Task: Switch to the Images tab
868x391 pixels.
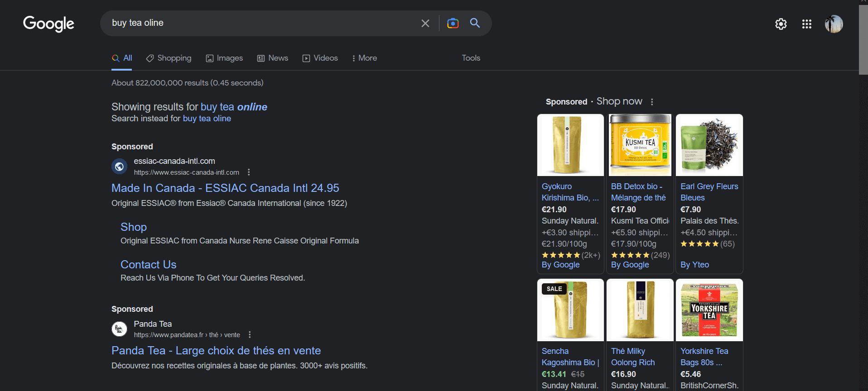Action: tap(224, 58)
